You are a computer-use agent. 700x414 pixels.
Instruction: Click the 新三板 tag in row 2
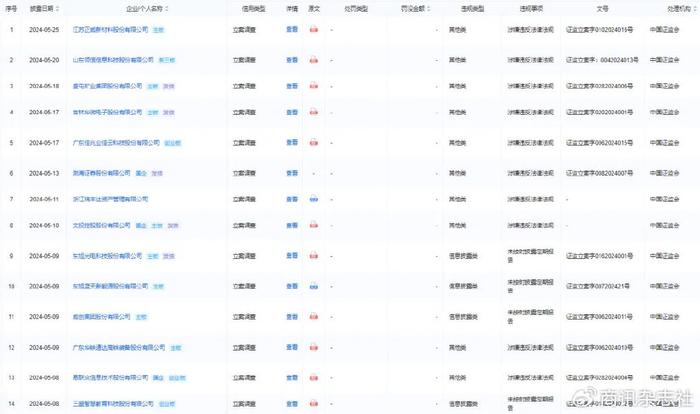point(167,60)
